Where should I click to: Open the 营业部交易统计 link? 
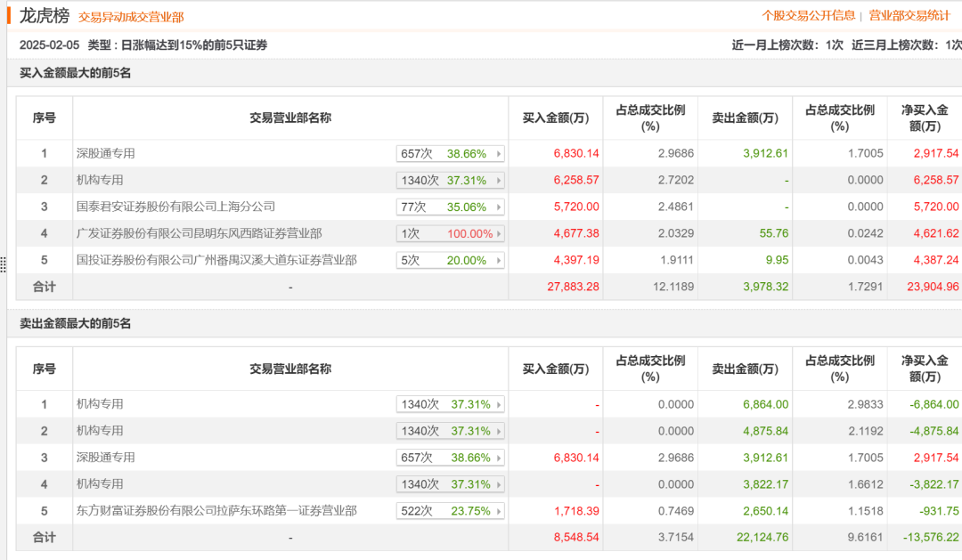point(909,15)
